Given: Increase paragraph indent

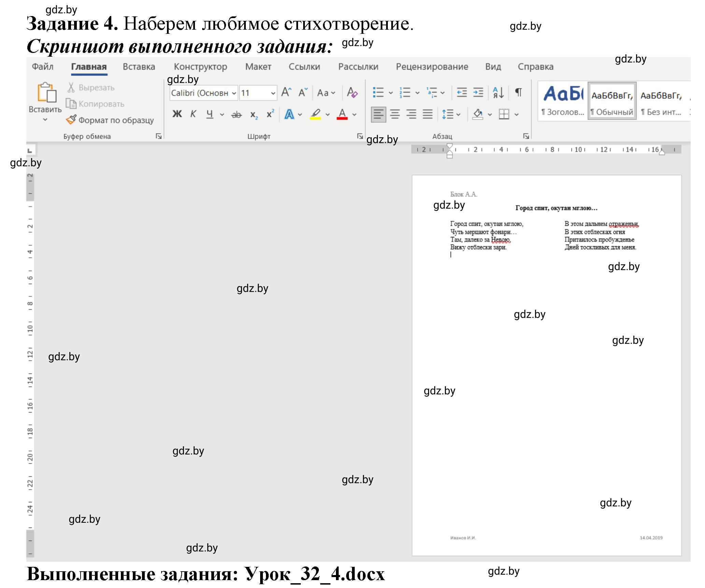Looking at the screenshot, I should pyautogui.click(x=478, y=92).
